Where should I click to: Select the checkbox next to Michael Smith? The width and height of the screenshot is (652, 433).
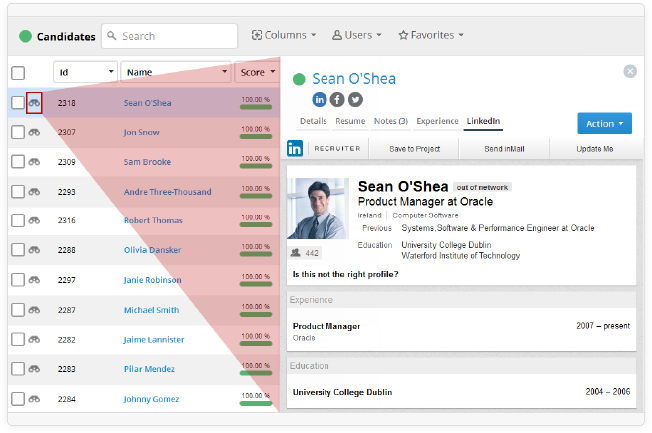(17, 310)
